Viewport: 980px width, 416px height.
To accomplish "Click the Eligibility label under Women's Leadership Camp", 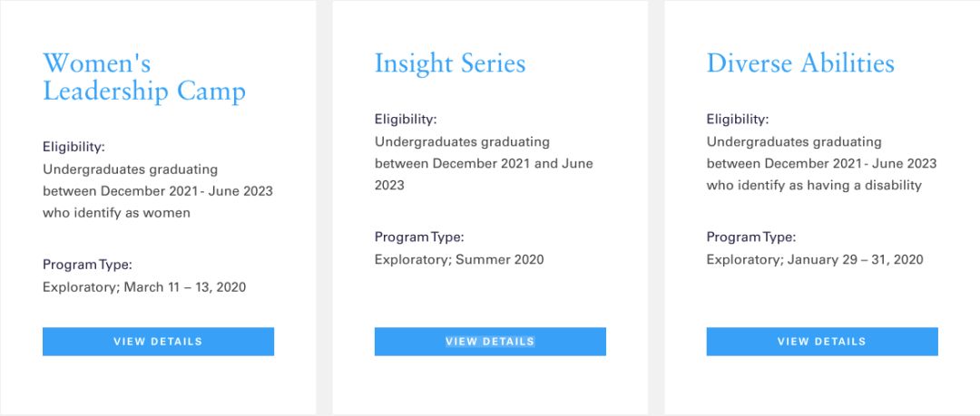I will pos(73,146).
